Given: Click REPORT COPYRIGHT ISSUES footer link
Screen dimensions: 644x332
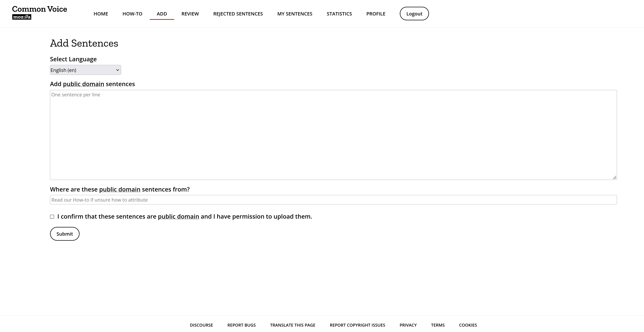Looking at the screenshot, I should click(x=357, y=325).
